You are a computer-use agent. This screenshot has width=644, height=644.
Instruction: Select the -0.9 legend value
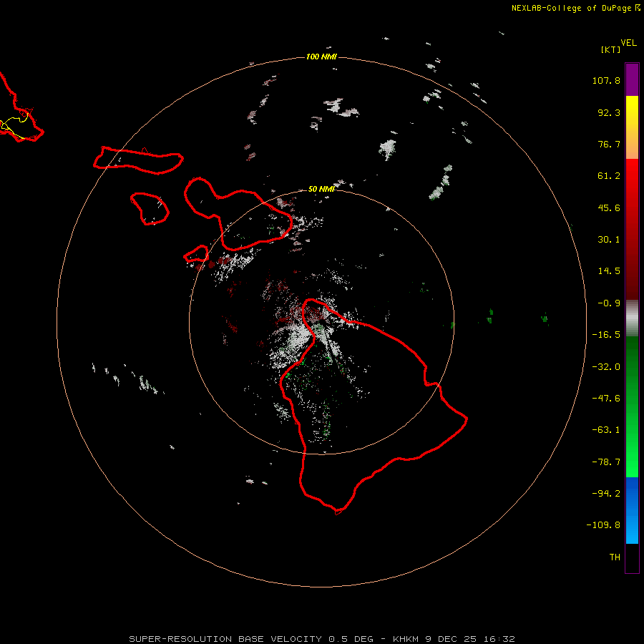609,303
